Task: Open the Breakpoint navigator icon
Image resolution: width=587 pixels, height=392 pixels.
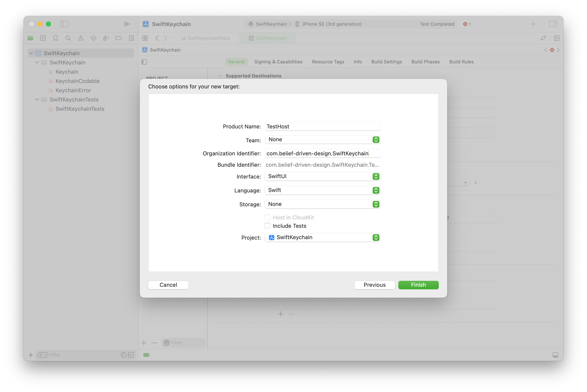Action: (119, 38)
